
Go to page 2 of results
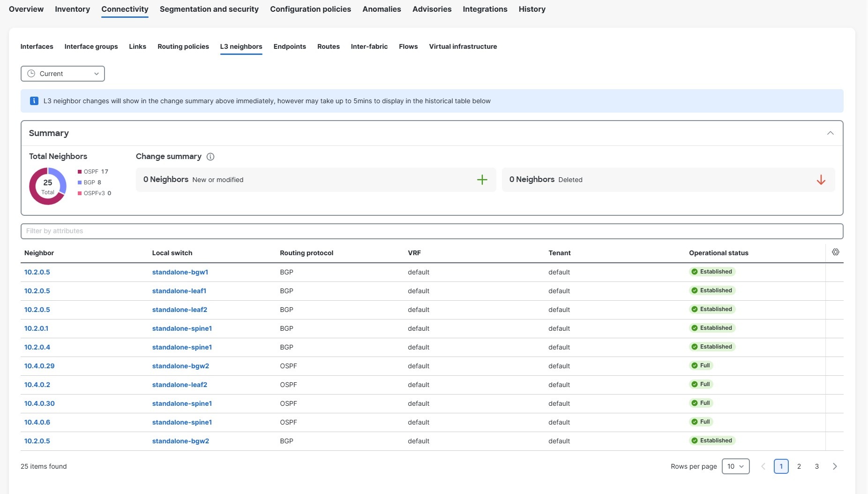click(x=799, y=466)
